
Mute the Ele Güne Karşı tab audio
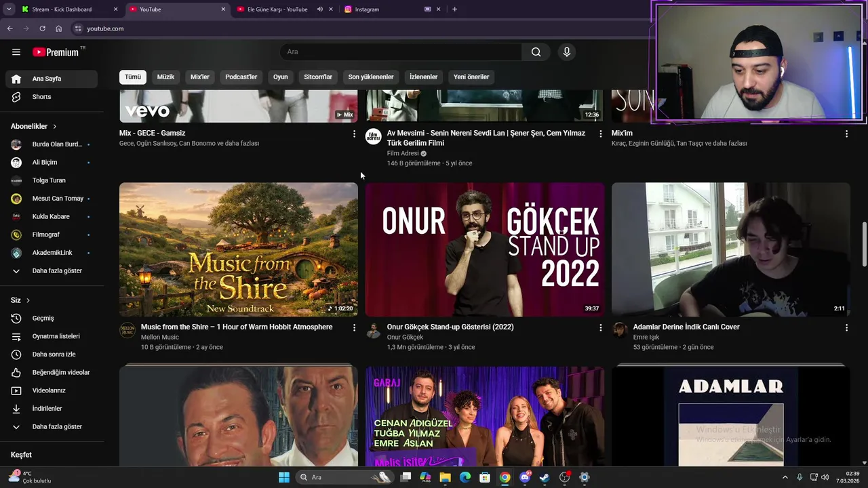pyautogui.click(x=319, y=9)
